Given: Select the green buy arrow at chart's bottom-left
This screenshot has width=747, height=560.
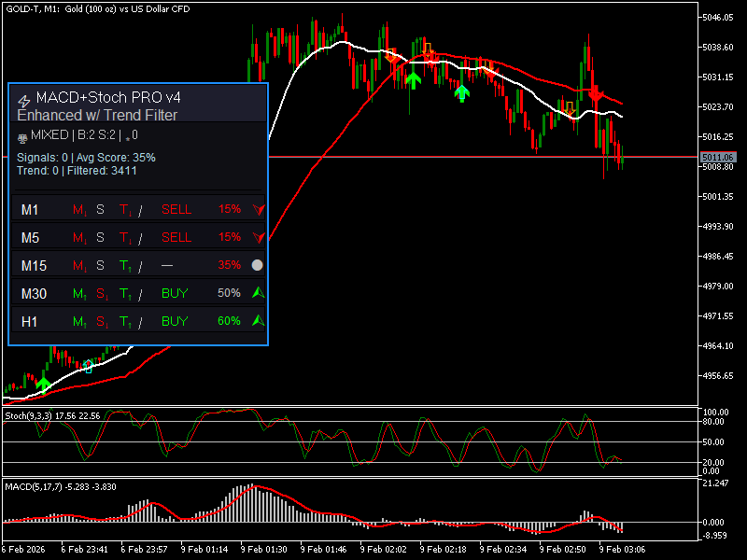Looking at the screenshot, I should [x=43, y=384].
